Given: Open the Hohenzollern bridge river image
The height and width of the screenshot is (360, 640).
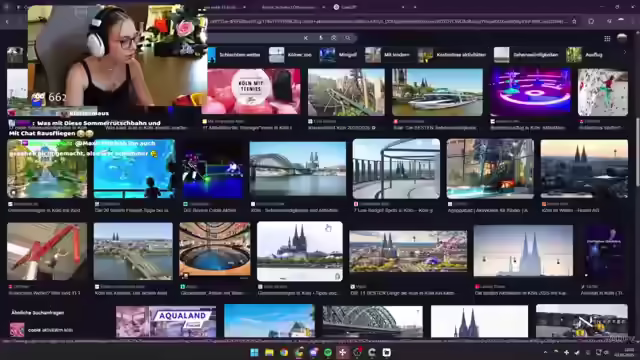Looking at the screenshot, I should pyautogui.click(x=298, y=169).
